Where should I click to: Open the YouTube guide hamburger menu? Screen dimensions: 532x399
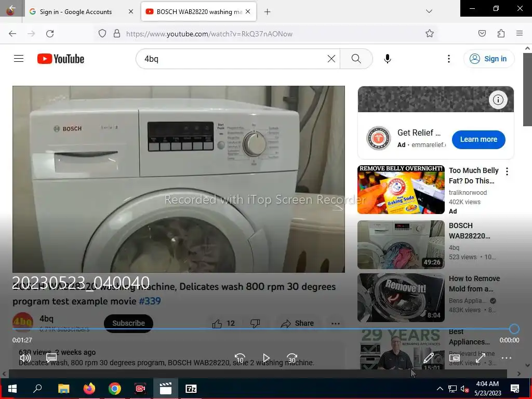19,59
